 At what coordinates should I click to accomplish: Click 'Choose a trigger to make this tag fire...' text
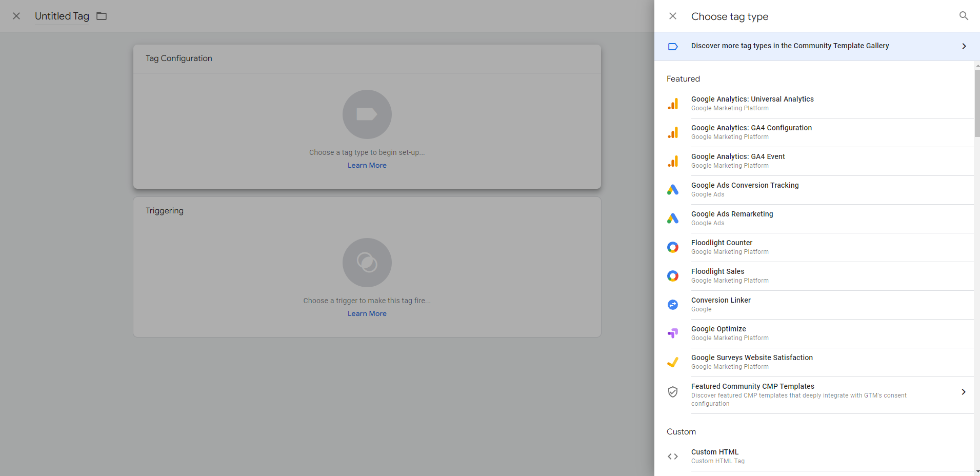point(367,301)
